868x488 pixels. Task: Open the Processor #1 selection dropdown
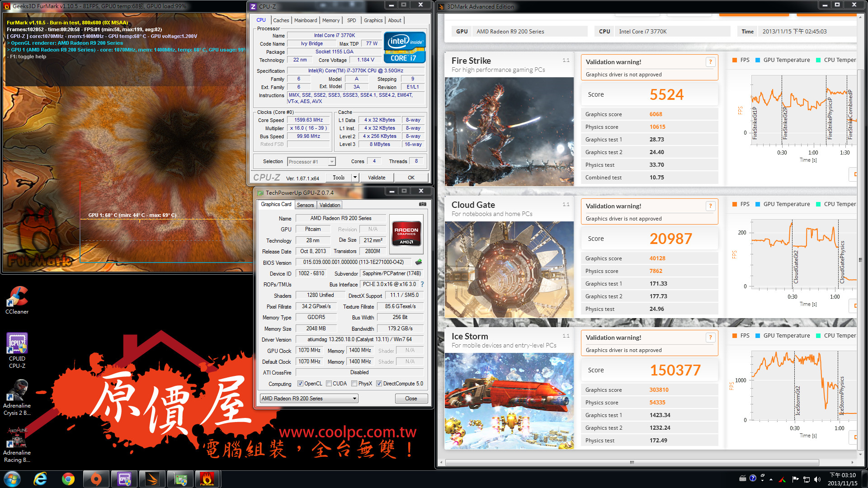(x=311, y=162)
